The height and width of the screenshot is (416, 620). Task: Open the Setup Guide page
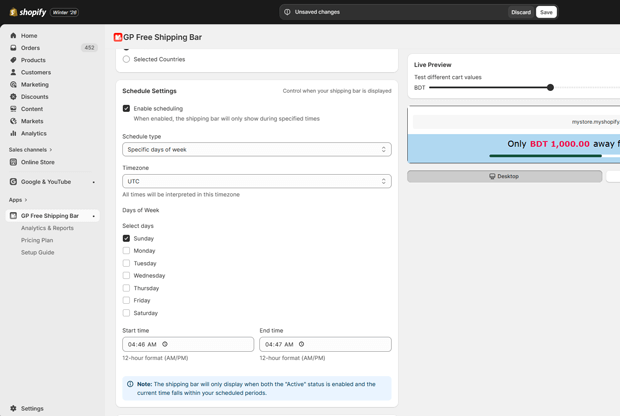click(38, 253)
